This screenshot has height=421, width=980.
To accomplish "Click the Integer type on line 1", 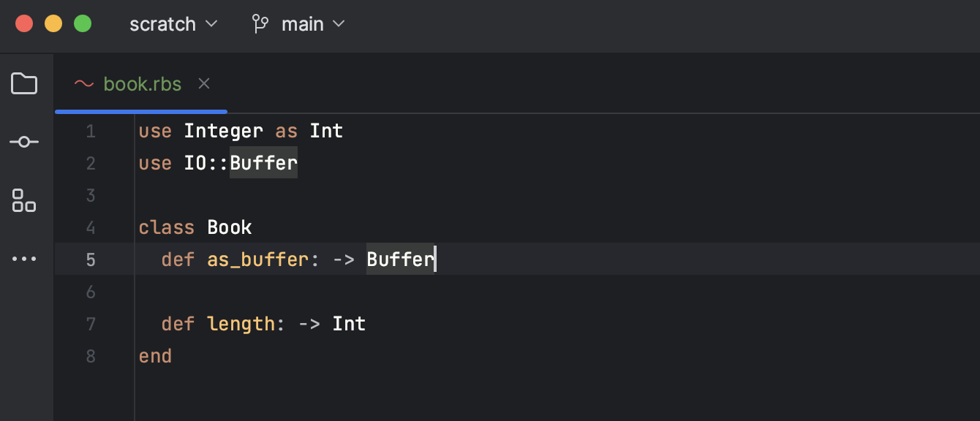I will point(223,132).
